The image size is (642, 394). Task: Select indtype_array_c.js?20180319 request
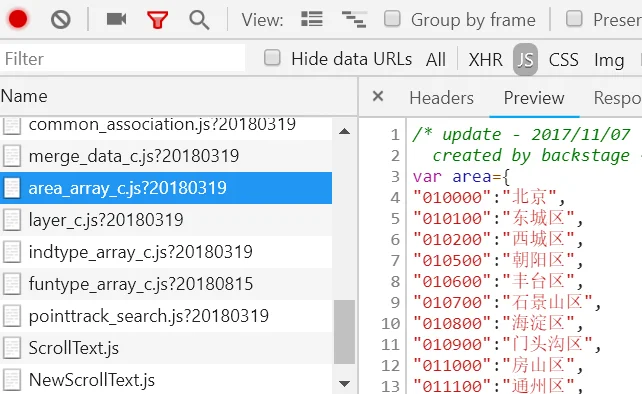(x=166, y=252)
